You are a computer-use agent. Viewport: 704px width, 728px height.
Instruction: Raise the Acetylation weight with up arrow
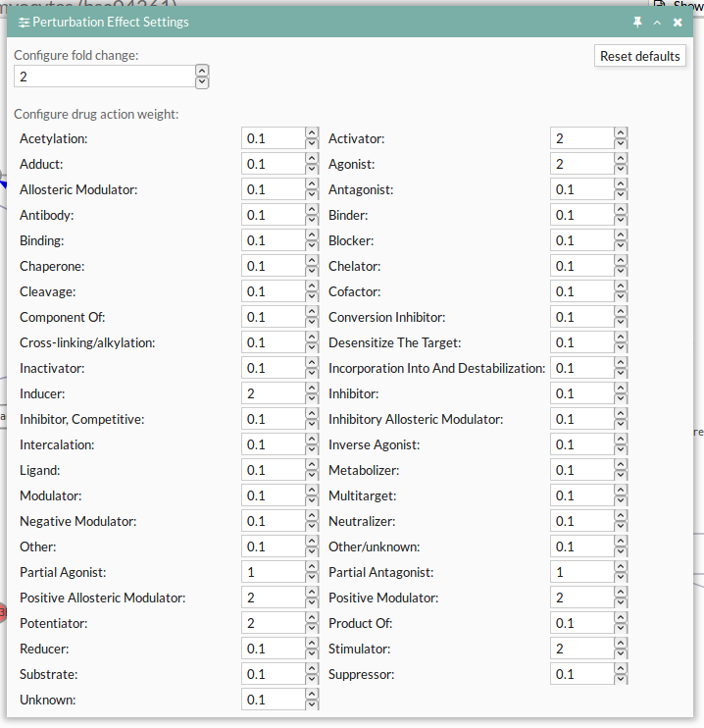(x=312, y=133)
